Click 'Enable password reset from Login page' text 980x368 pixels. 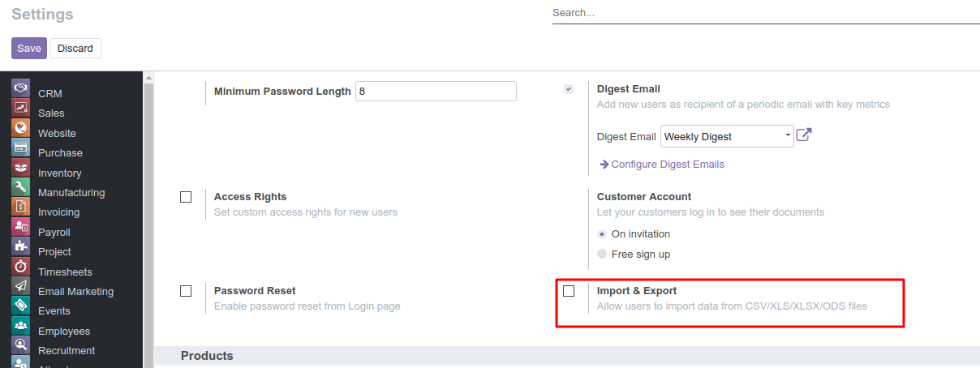[307, 306]
